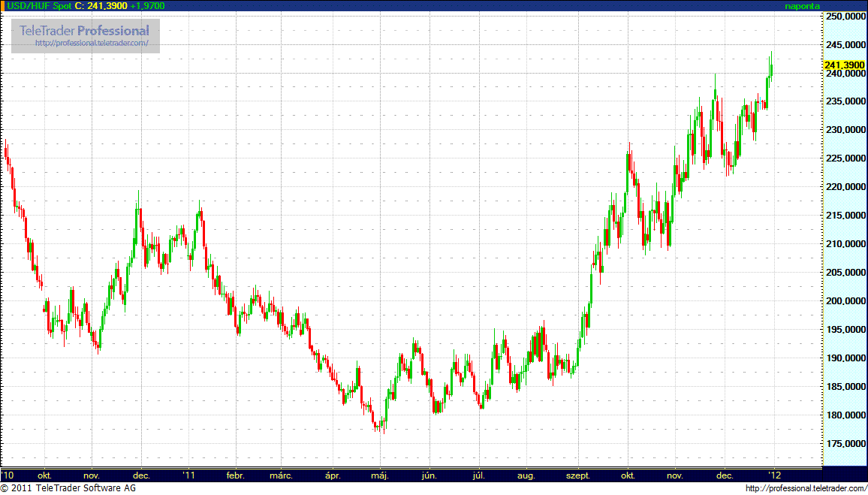Click the 225,0000 price axis label
The image size is (868, 495).
click(x=845, y=158)
